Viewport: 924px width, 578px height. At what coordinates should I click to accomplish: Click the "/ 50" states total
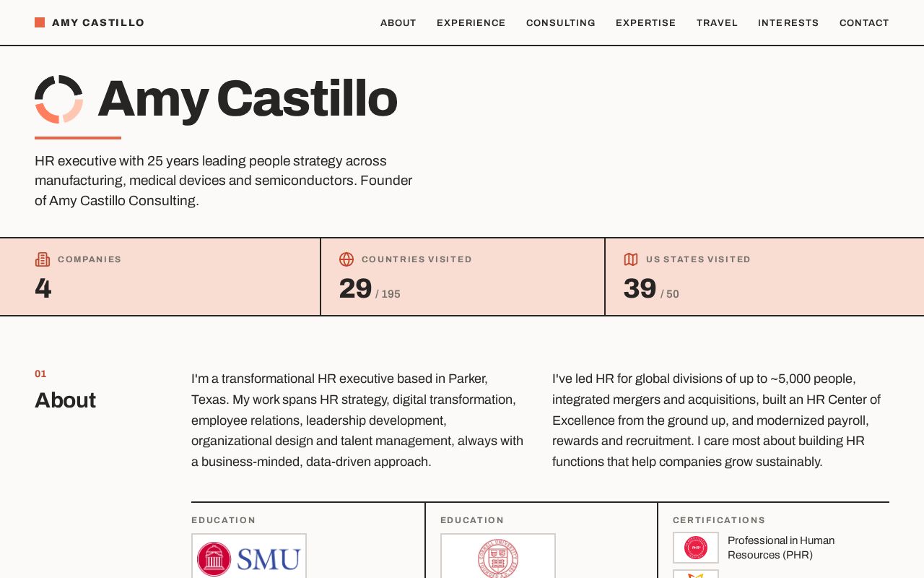click(x=670, y=294)
